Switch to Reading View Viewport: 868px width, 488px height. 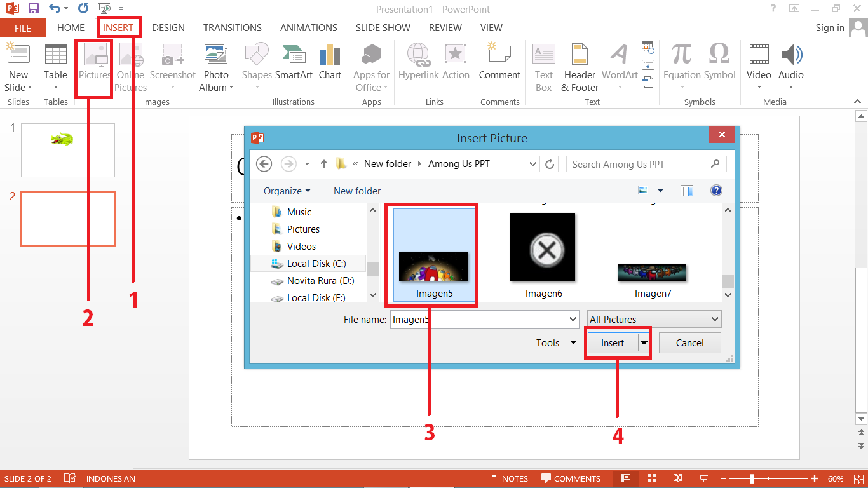click(677, 478)
